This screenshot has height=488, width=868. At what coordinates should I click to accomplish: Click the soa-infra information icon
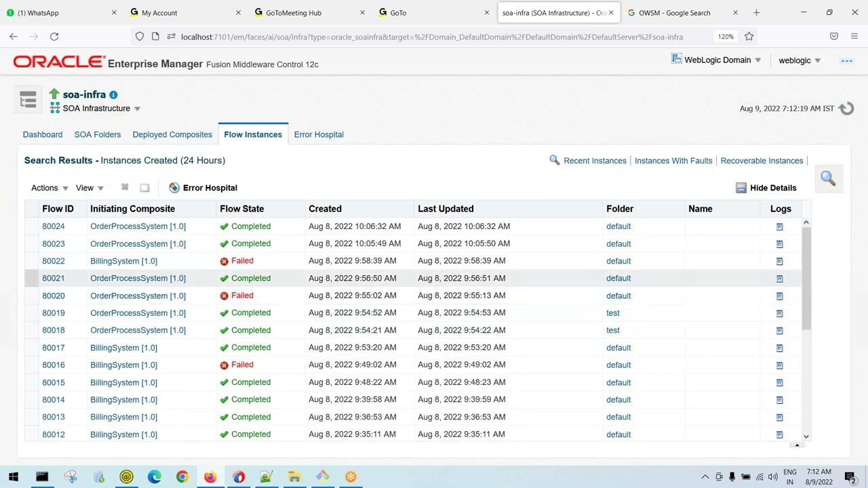[x=113, y=95]
